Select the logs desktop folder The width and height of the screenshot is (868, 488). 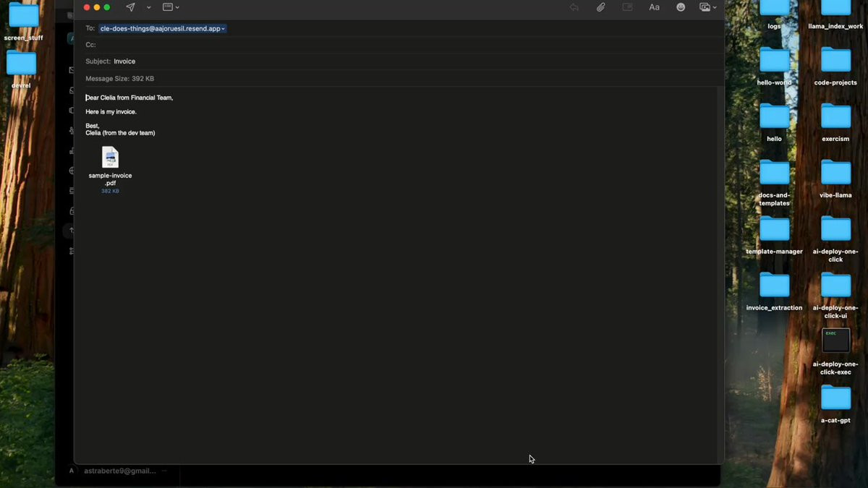[774, 7]
